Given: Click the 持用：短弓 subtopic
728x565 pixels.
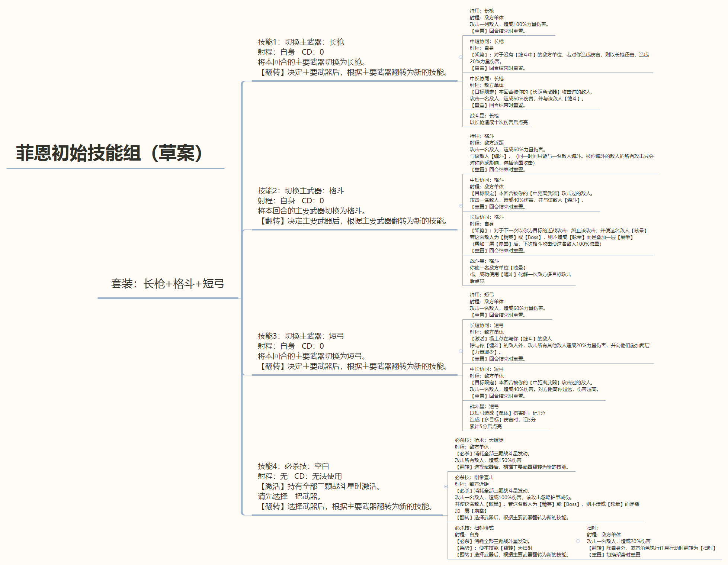Looking at the screenshot, I should [507, 305].
